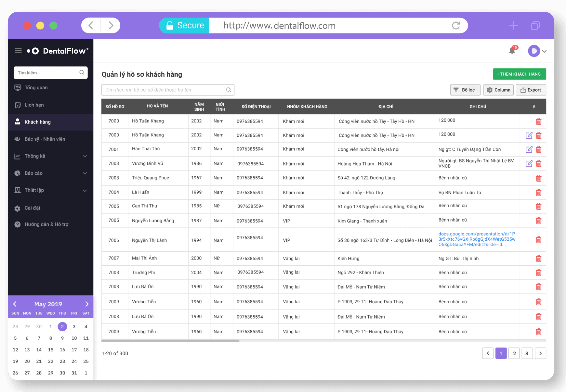Click the Thêm khách hàng button

click(519, 74)
